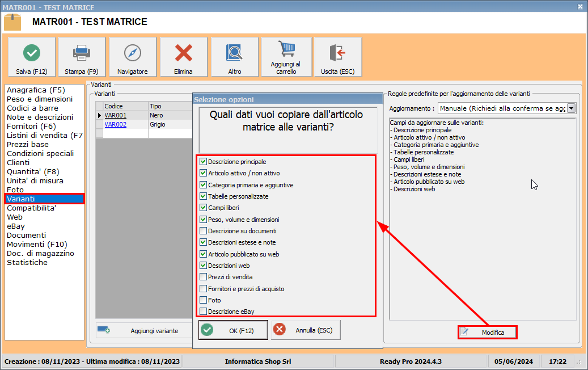The height and width of the screenshot is (370, 588).
Task: Click the Elimina red X icon
Action: pos(183,53)
